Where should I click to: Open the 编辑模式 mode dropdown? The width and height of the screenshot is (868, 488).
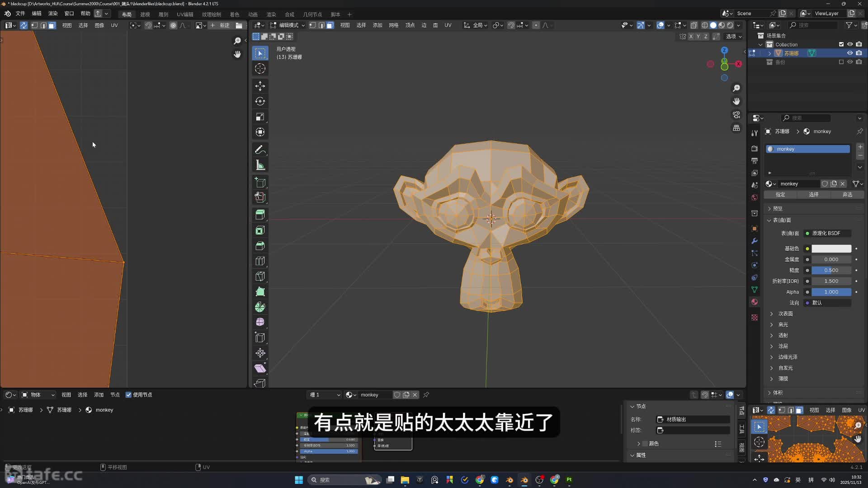286,25
